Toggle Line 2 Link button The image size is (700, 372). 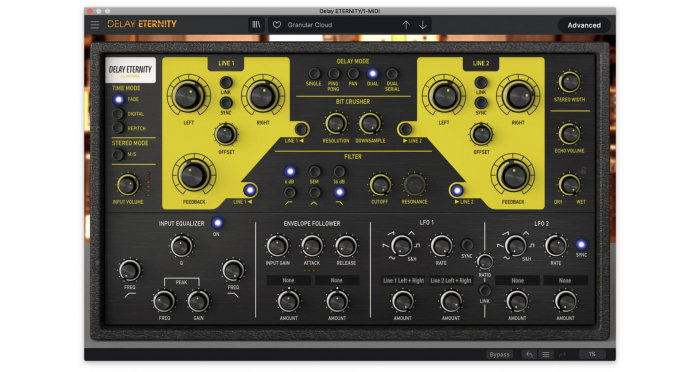481,82
